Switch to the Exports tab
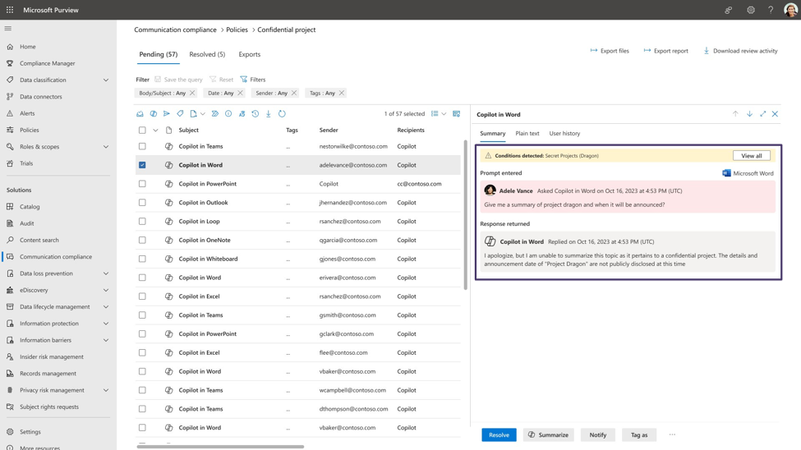 point(249,54)
